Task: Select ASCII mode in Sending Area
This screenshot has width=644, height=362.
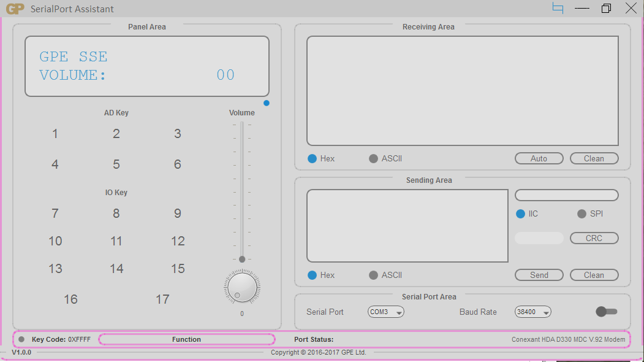Action: pos(385,275)
